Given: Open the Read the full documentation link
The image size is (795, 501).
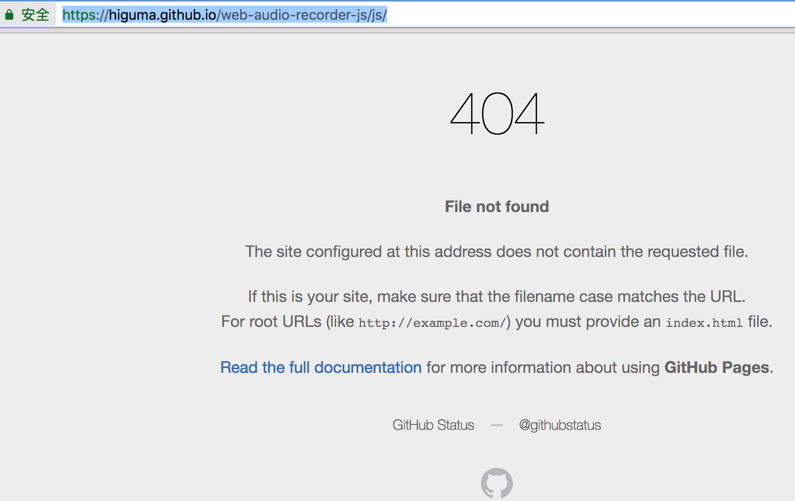Looking at the screenshot, I should coord(320,368).
